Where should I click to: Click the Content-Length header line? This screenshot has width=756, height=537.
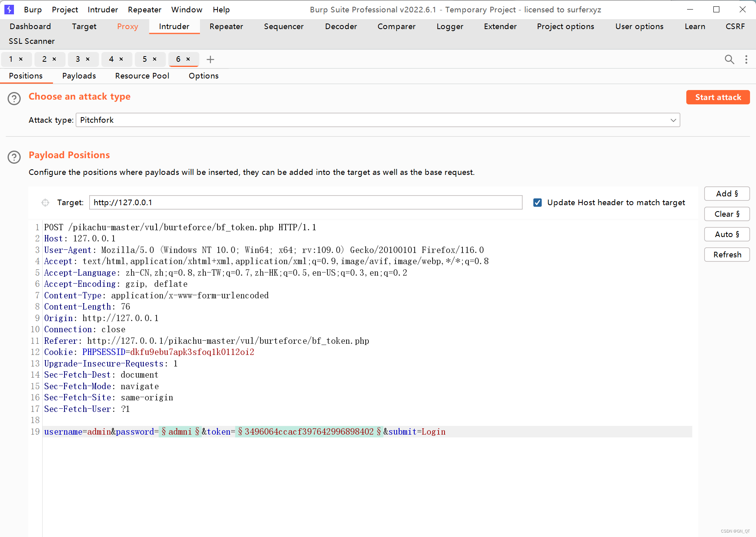[87, 307]
